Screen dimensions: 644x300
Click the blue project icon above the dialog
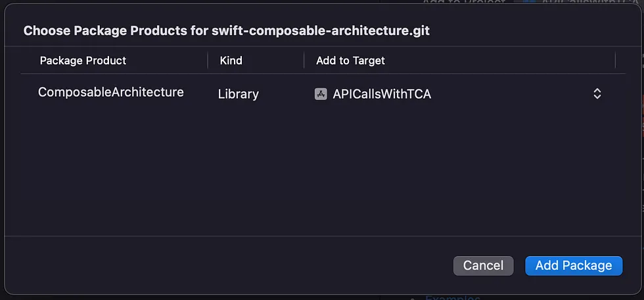530,1
